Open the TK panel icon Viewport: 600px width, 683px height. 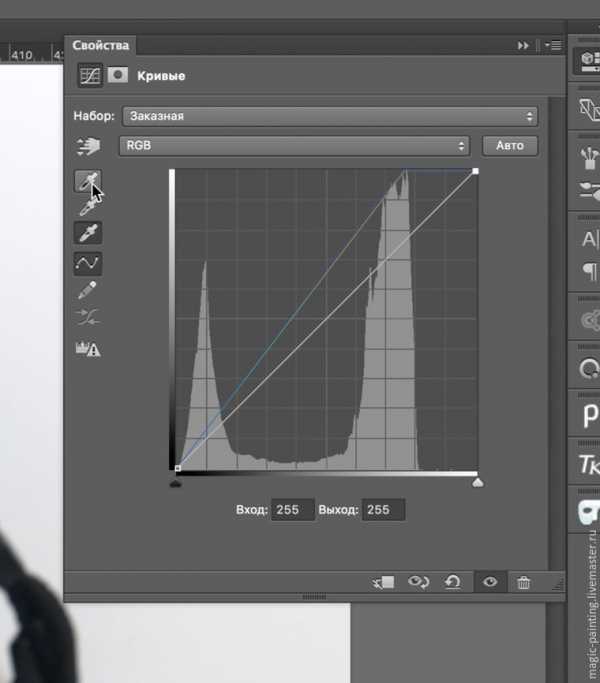[590, 464]
